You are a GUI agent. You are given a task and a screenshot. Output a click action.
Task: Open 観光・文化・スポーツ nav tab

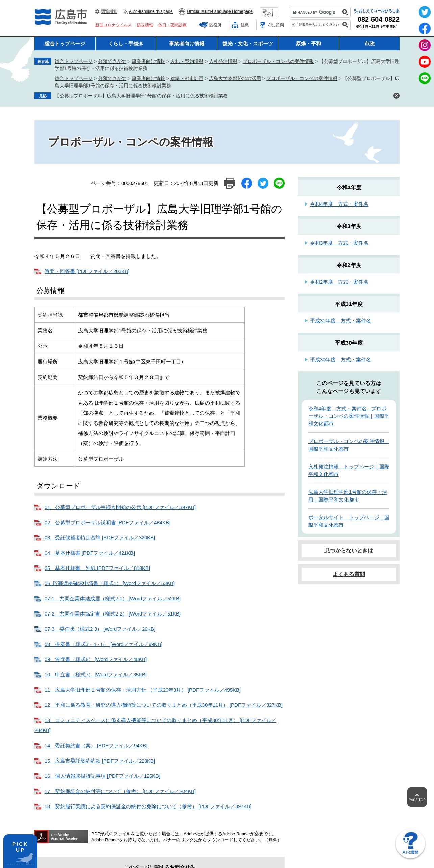[247, 44]
